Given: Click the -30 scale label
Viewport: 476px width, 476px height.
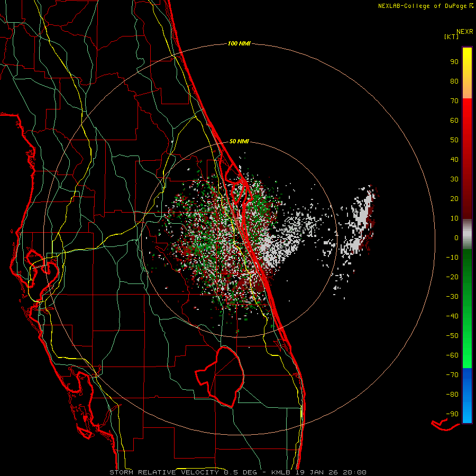Looking at the screenshot, I should 452,297.
